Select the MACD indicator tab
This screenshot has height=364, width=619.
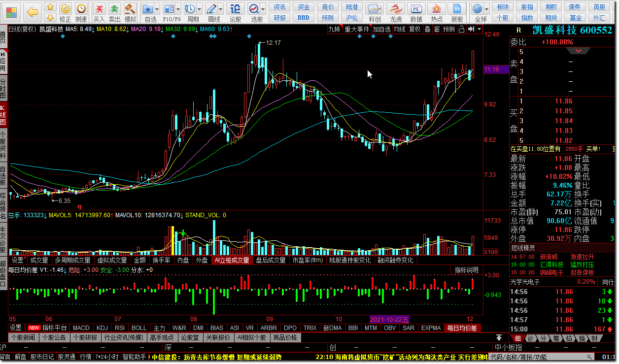click(x=81, y=328)
